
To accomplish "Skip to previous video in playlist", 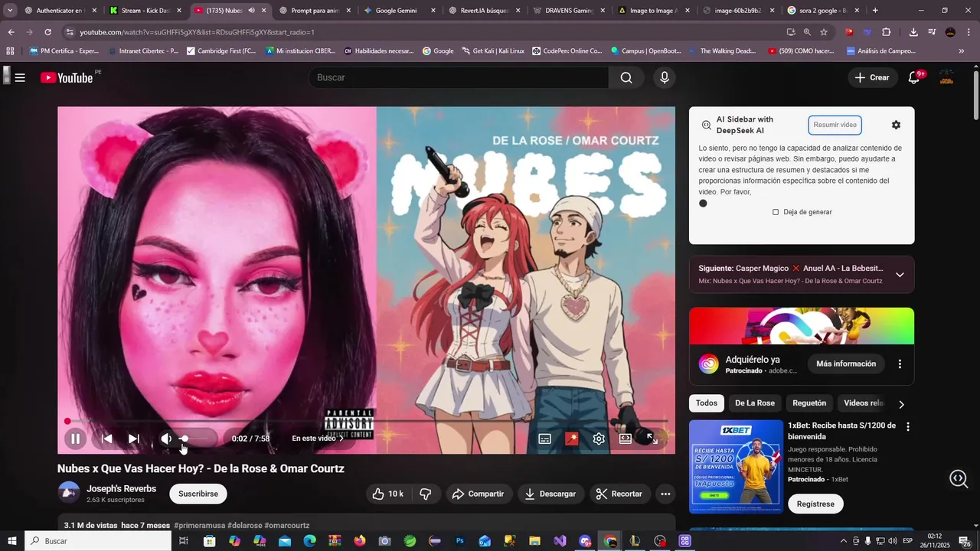I will point(107,439).
